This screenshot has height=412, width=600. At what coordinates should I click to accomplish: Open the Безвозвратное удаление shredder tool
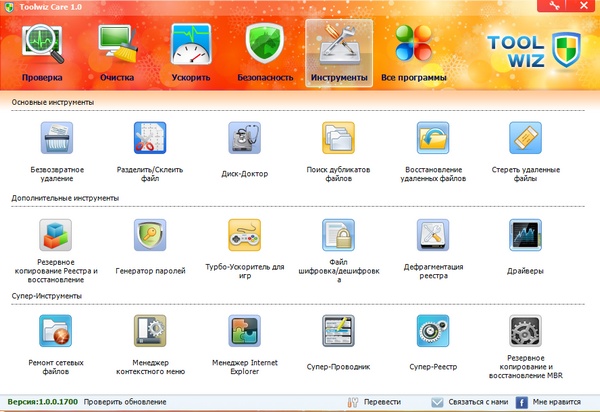pyautogui.click(x=56, y=138)
